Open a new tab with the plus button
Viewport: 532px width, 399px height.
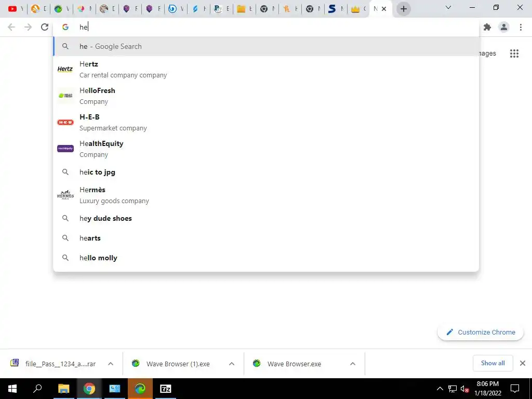click(403, 9)
